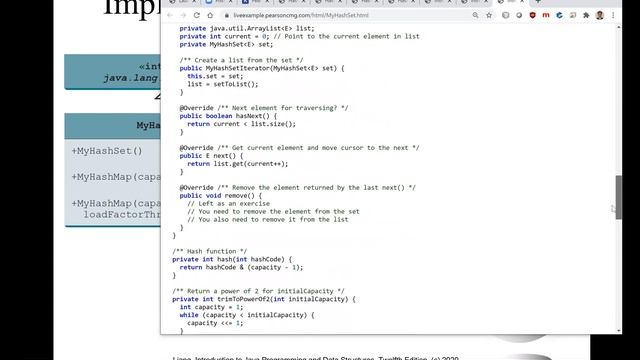This screenshot has height=360, width=640.
Task: Click 'public boolean hasNext()' declaration
Action: [228, 116]
